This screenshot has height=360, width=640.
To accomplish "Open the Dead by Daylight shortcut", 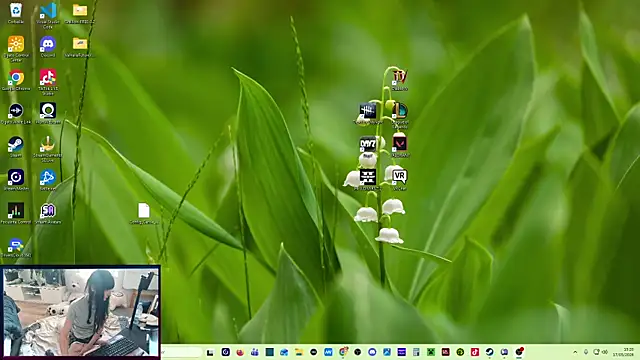I will [x=367, y=111].
